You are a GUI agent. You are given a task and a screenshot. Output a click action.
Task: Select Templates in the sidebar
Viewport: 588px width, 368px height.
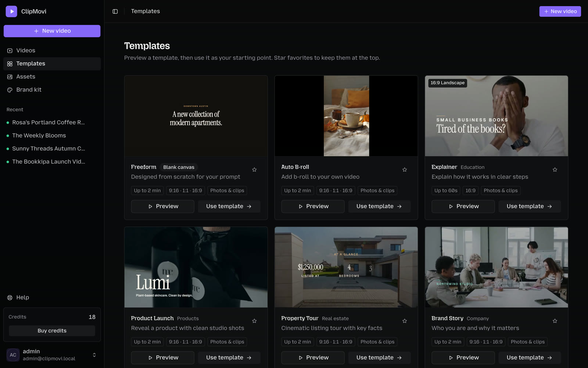(52, 64)
